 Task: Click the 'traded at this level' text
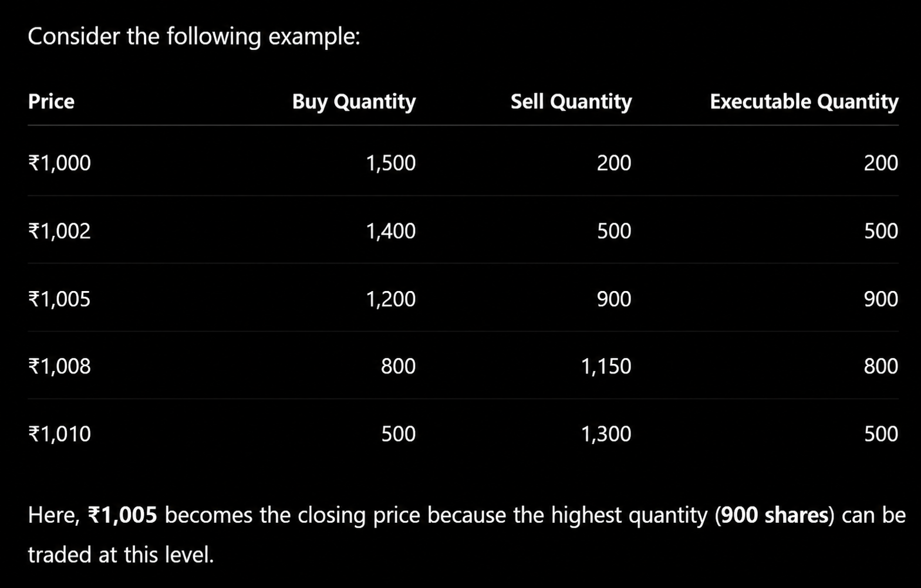click(120, 554)
